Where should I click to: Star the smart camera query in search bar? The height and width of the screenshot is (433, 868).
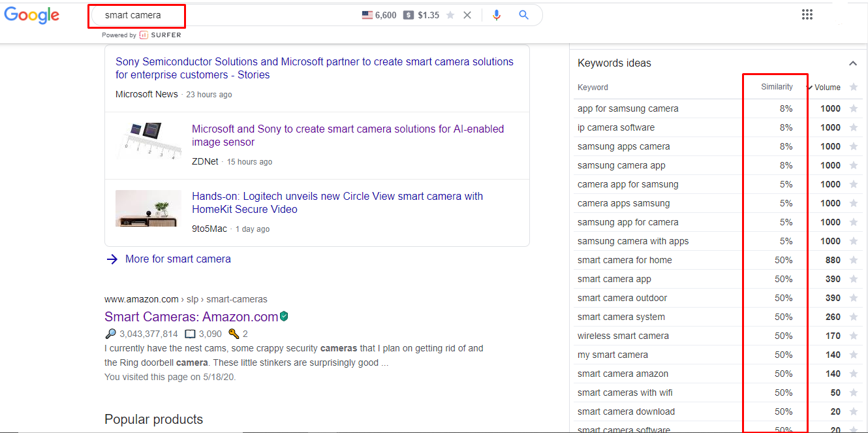(450, 15)
